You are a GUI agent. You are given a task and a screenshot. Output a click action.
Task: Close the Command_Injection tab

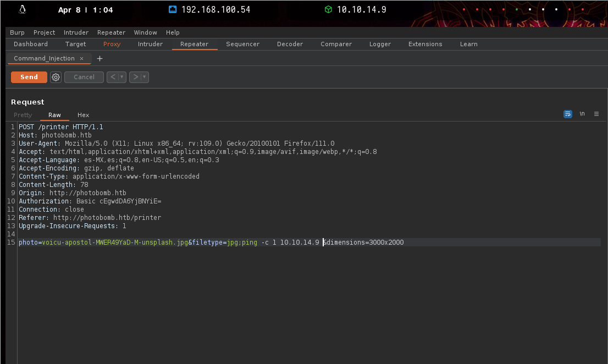82,59
